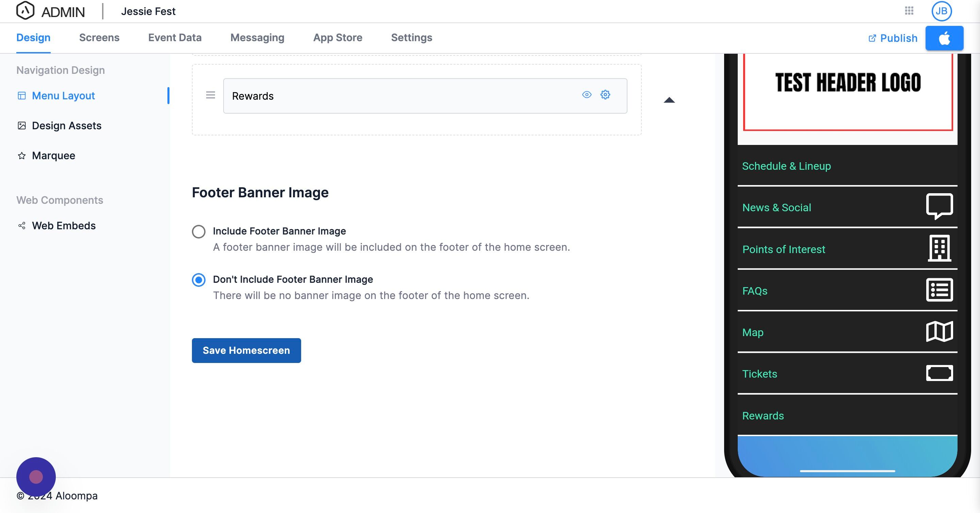
Task: Click Save Homescreen button
Action: [x=246, y=350]
